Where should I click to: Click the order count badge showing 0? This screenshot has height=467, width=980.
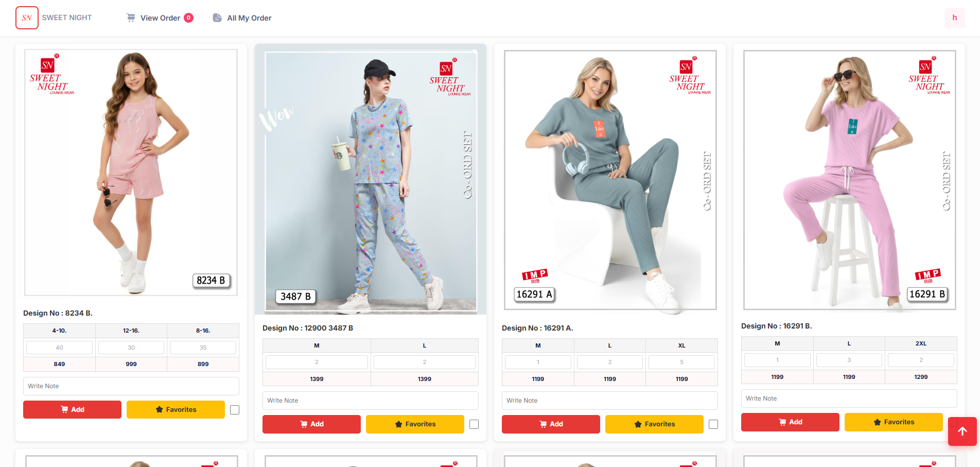(189, 18)
